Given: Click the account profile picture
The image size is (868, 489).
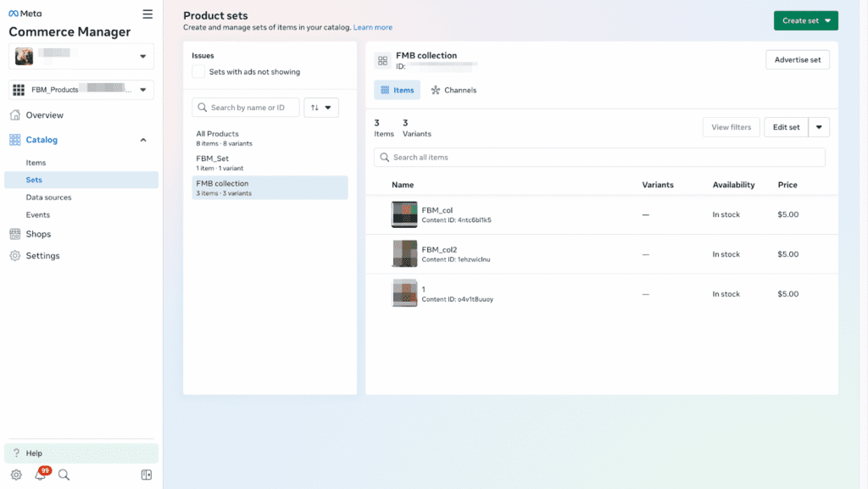Looking at the screenshot, I should click(24, 56).
